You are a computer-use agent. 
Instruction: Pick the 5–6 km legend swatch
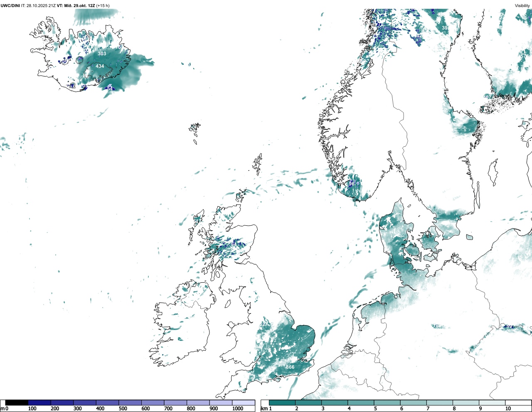(x=387, y=402)
